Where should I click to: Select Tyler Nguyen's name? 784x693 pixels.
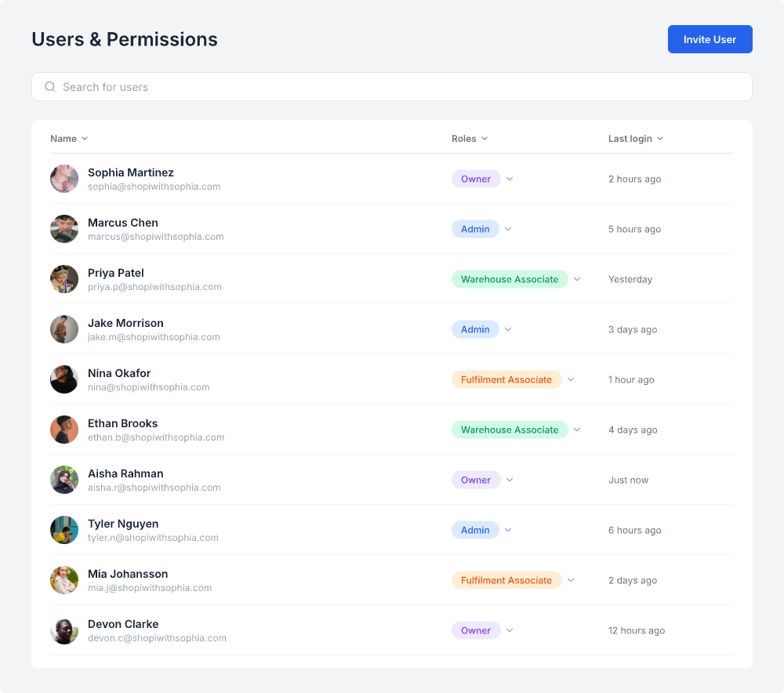pyautogui.click(x=123, y=524)
